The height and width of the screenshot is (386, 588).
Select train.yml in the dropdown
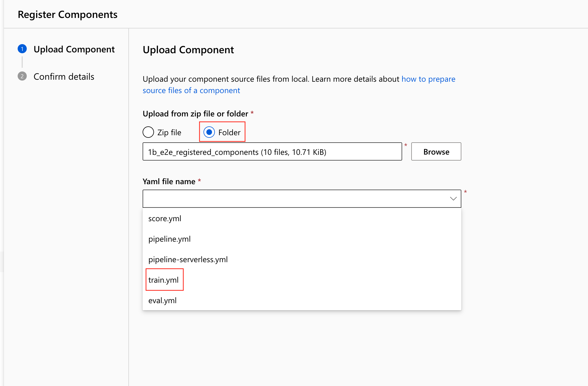click(163, 280)
